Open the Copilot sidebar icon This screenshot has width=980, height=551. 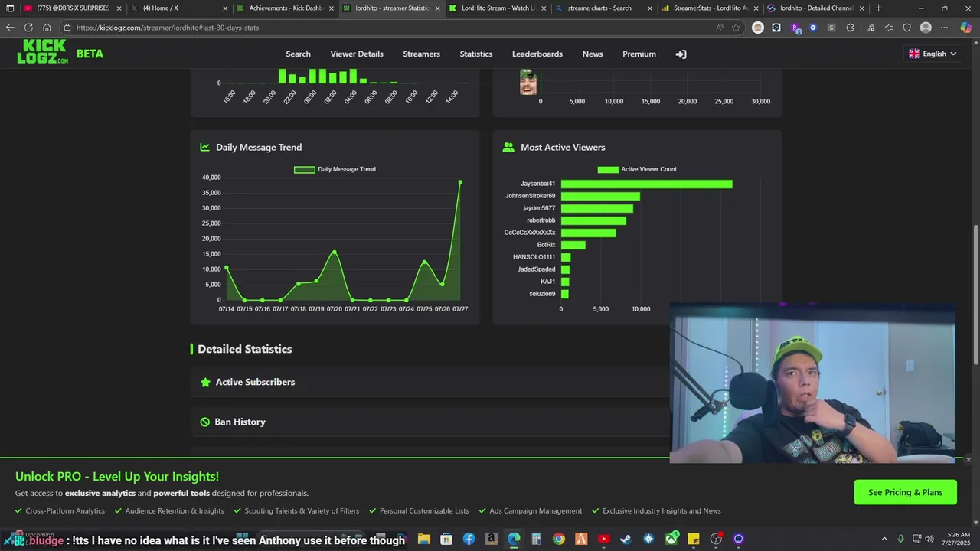click(966, 28)
